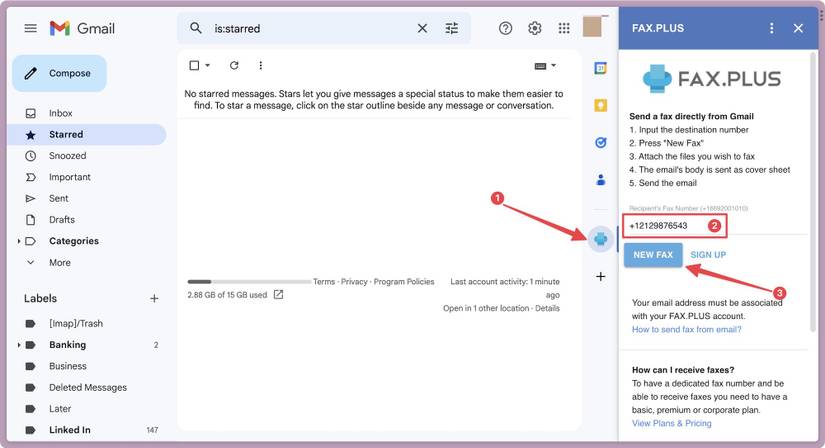Open the View Plans & Pricing link
Screen dimensions: 825x448
point(671,423)
